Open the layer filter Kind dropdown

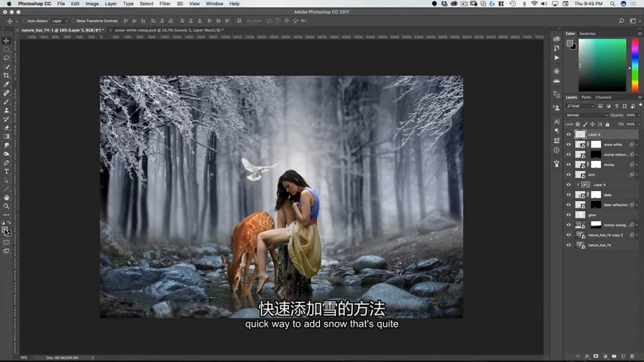pos(580,106)
